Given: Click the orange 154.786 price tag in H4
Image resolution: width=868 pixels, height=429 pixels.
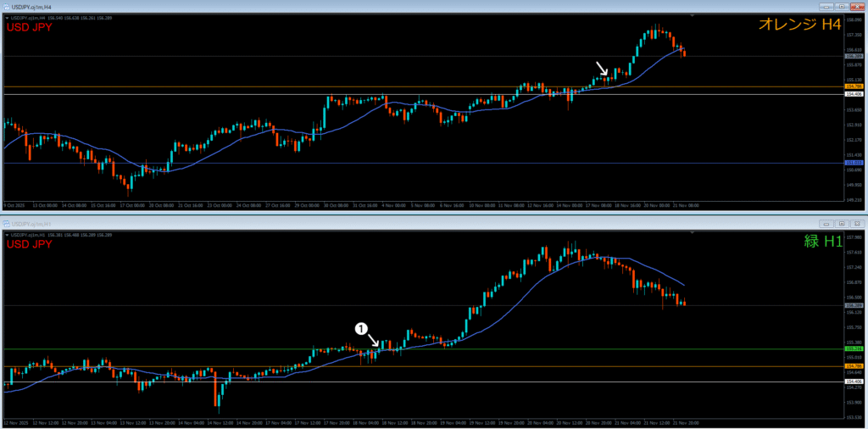Looking at the screenshot, I should coord(853,86).
